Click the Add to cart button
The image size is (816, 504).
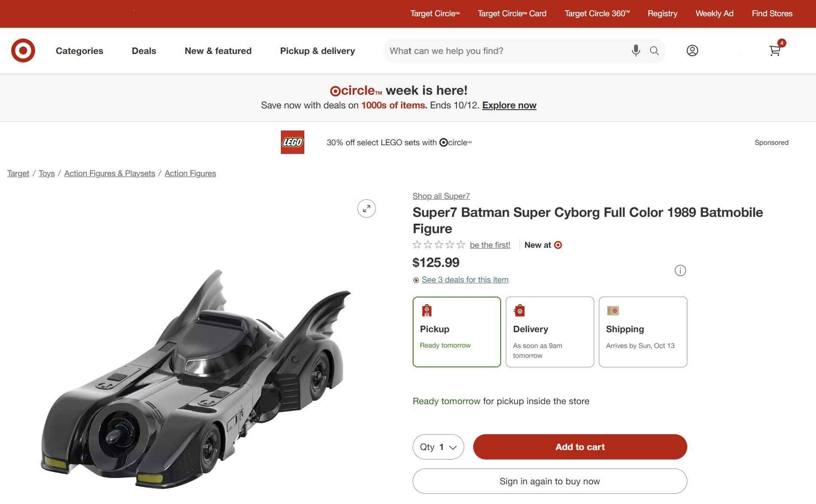click(580, 447)
